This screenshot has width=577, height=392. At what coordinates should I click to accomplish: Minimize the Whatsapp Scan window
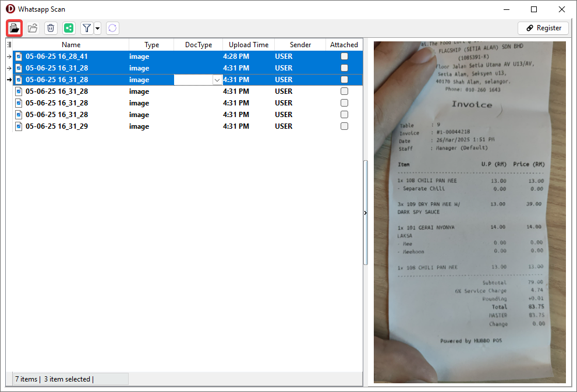(x=507, y=9)
